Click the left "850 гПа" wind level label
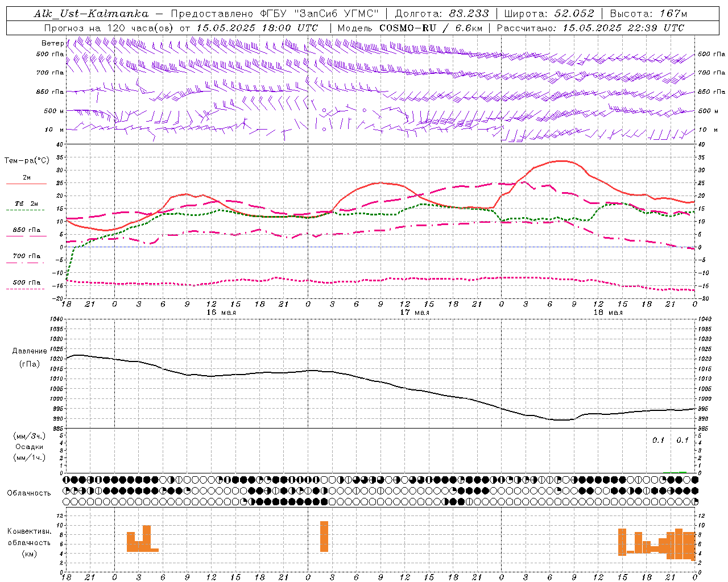The image size is (728, 582). [50, 92]
